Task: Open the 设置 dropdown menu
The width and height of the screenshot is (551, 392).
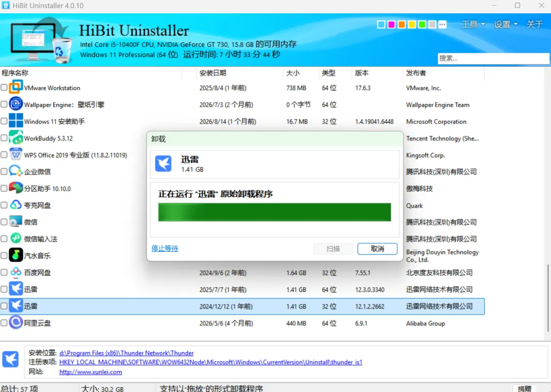Action: [x=506, y=24]
